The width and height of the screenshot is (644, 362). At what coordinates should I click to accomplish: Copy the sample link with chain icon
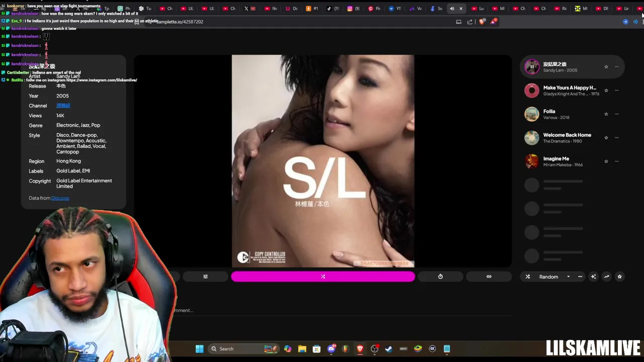tap(489, 277)
